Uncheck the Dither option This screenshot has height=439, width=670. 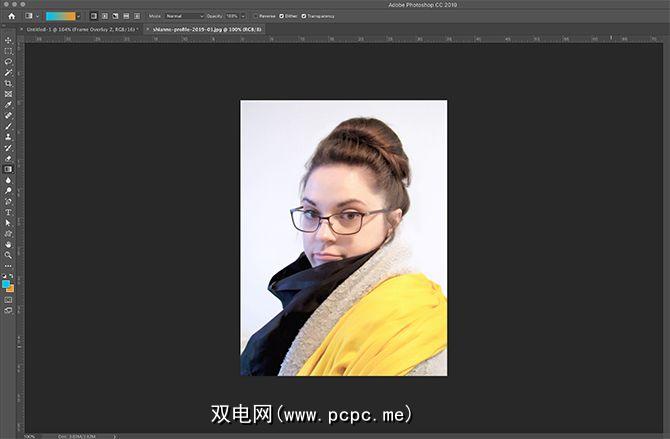[281, 16]
